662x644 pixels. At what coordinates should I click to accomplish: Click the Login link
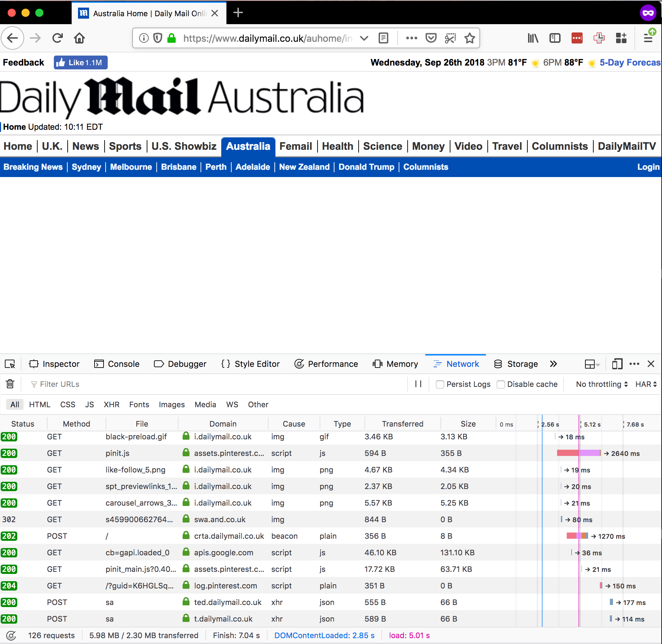pyautogui.click(x=648, y=167)
